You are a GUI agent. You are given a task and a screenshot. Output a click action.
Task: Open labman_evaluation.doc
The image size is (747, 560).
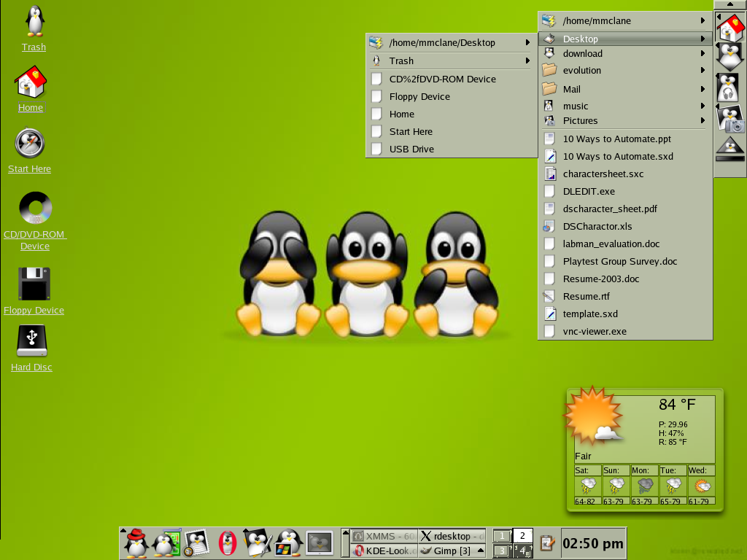625,244
